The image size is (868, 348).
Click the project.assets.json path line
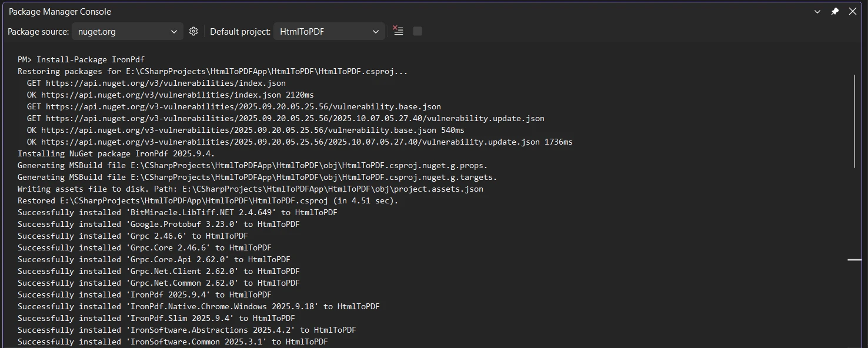250,189
